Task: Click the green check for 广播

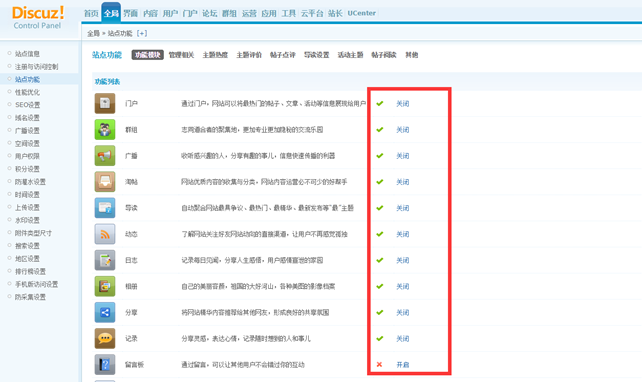Action: coord(380,156)
